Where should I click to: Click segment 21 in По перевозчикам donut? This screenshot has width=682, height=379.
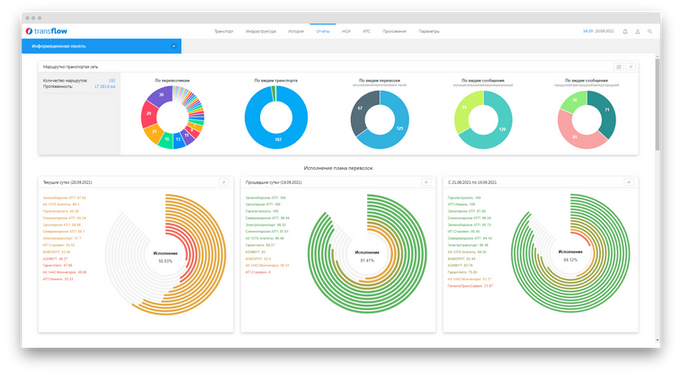[154, 131]
